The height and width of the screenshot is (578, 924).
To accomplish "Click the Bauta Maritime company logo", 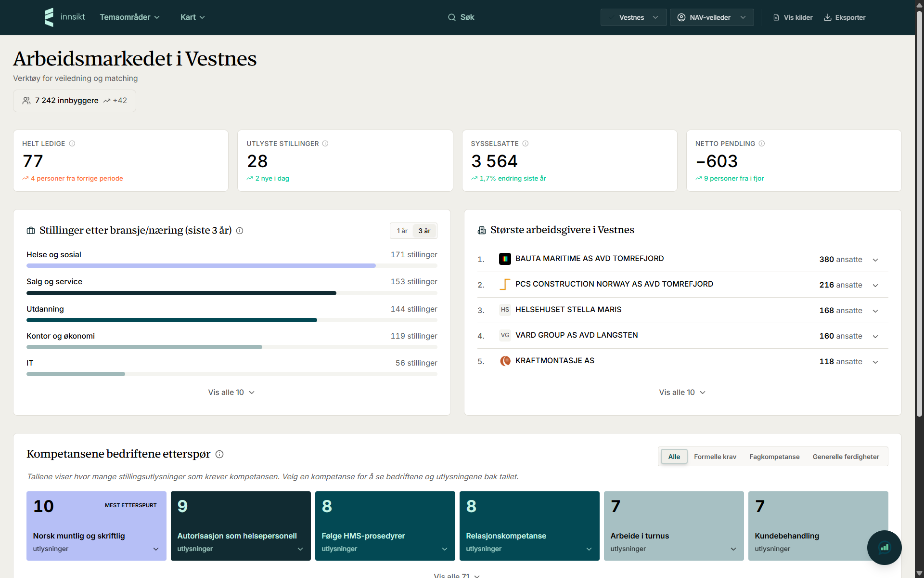I will (505, 259).
